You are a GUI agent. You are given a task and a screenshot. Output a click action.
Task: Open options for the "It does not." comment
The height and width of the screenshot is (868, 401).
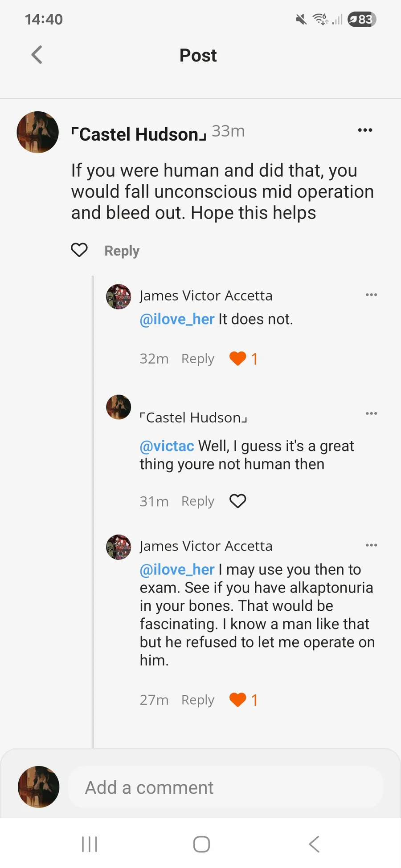tap(371, 295)
